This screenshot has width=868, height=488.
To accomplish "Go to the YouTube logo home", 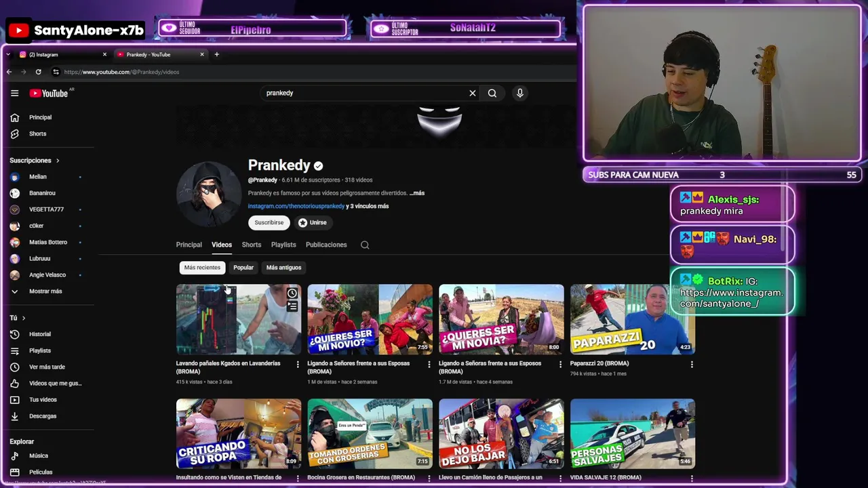I will tap(49, 93).
